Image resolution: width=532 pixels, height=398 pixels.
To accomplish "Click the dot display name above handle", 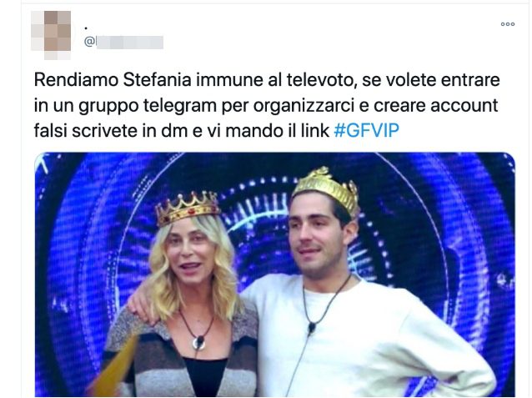I will pos(86,28).
